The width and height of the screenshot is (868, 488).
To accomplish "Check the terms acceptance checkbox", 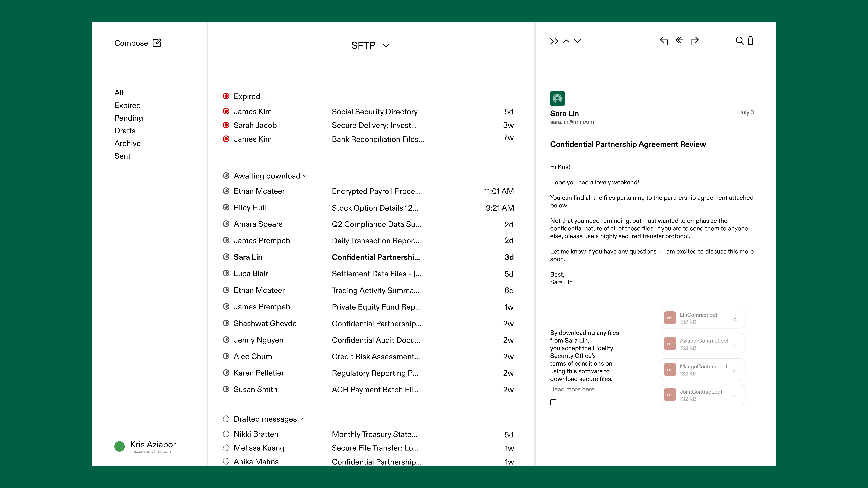I will tap(553, 402).
